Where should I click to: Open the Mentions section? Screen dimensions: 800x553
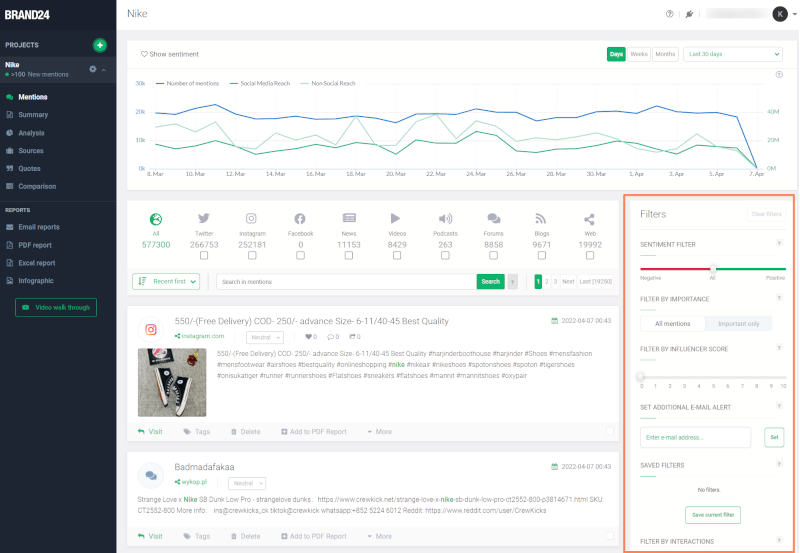tap(33, 97)
